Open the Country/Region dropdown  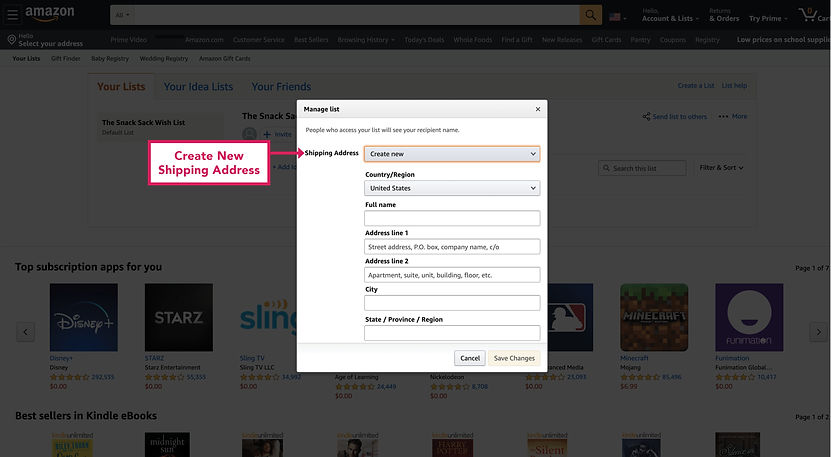[452, 188]
